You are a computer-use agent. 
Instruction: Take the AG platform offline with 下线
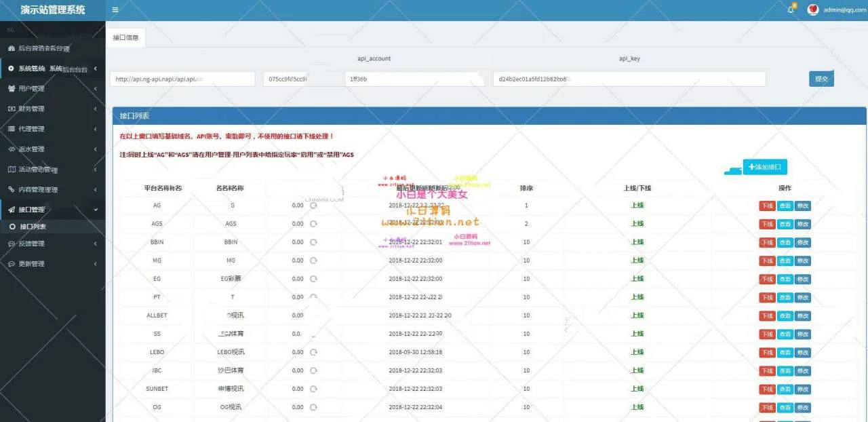coord(766,206)
